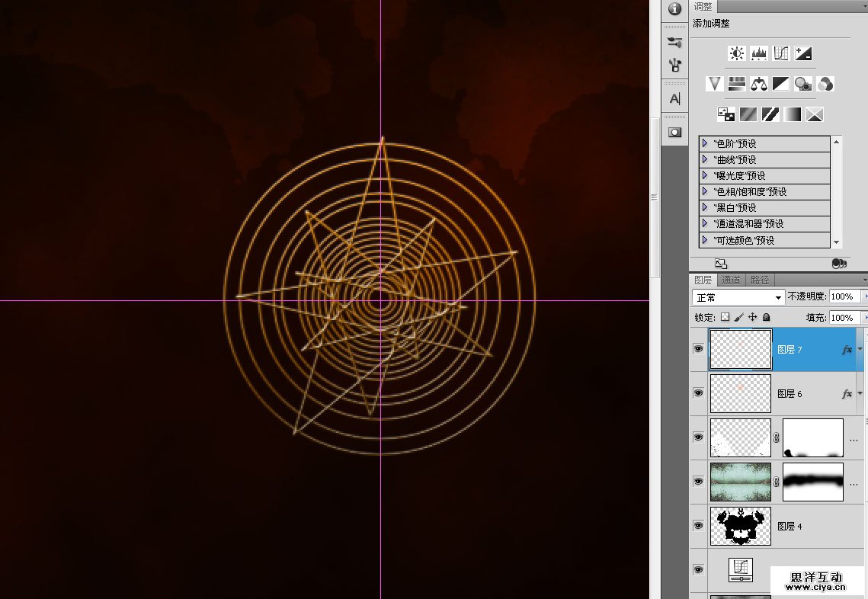Add a Channel Mixer adjustment
This screenshot has height=599, width=868.
825,84
